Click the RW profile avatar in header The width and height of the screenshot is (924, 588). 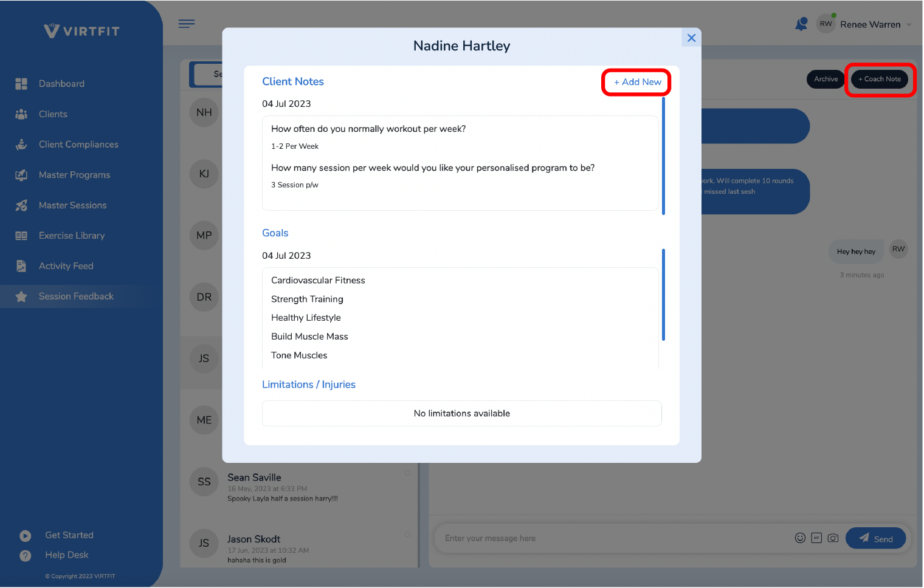[826, 24]
